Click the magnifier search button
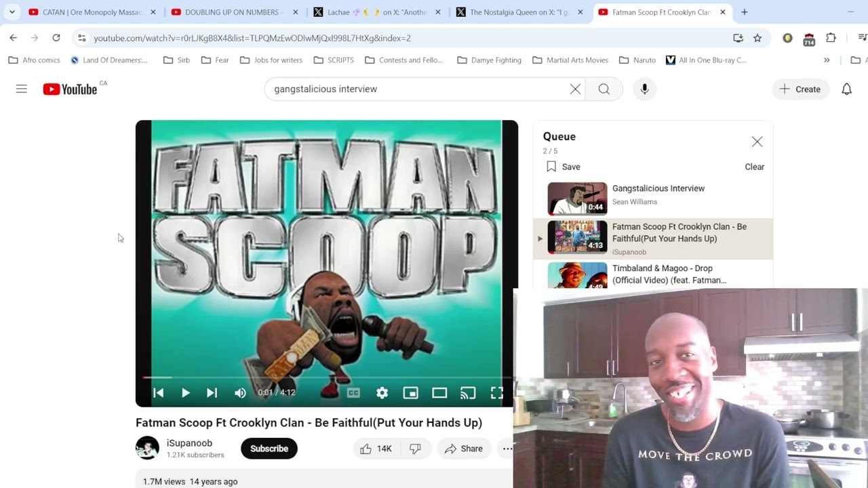The height and width of the screenshot is (488, 868). 604,89
